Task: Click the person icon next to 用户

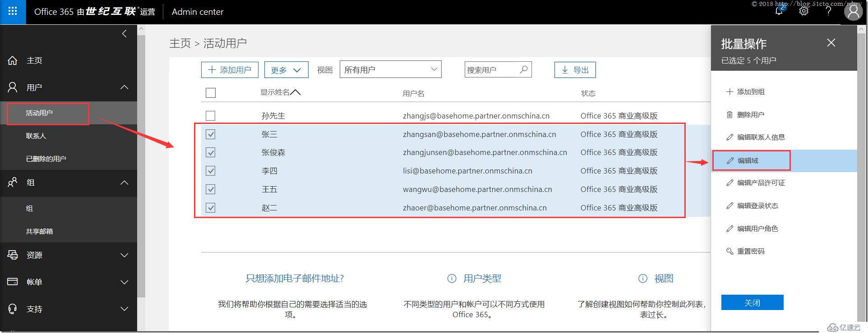Action: coord(13,87)
